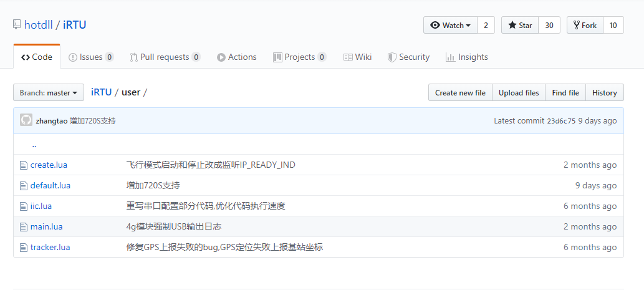Open default.lua commit message 增加720S支持
The image size is (644, 300).
pos(153,186)
